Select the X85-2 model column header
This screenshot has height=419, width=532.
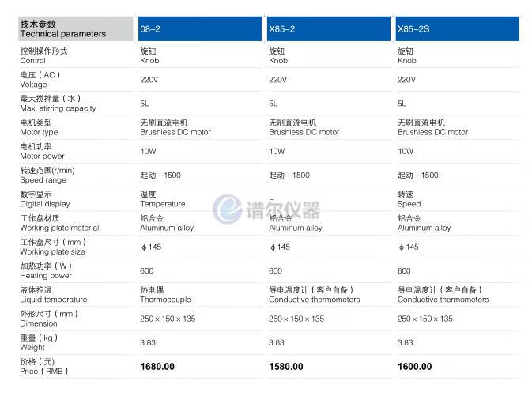pos(328,28)
